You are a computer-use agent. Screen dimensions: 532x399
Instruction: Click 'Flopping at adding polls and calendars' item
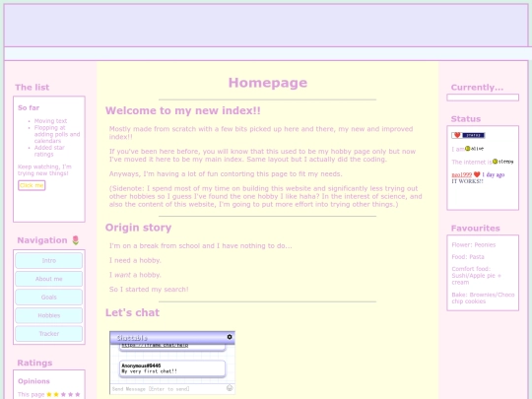57,134
